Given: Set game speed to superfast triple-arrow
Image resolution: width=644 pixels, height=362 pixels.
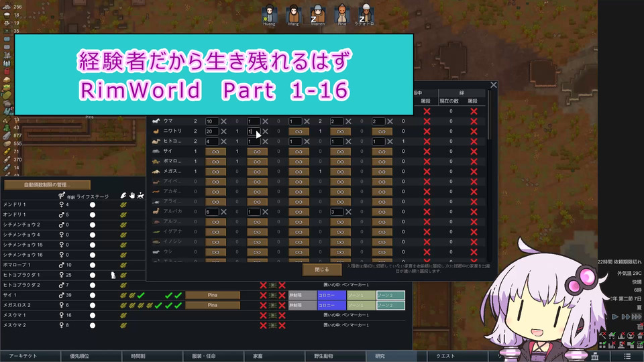Looking at the screenshot, I should point(636,316).
